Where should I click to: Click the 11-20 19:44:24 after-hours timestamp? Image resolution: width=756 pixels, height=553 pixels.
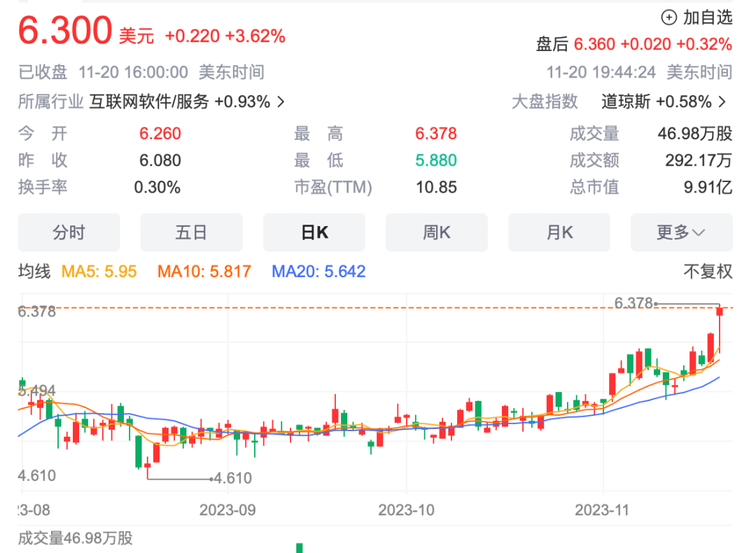coord(601,72)
